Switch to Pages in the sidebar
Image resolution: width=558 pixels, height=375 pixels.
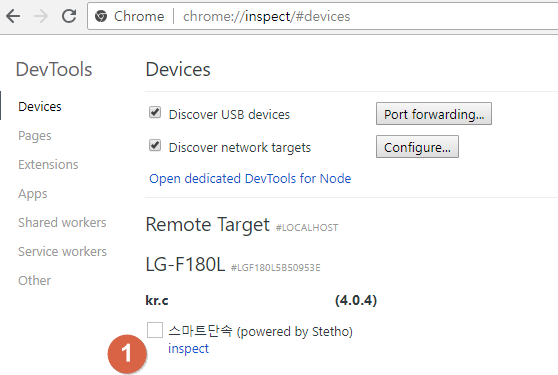[x=35, y=136]
